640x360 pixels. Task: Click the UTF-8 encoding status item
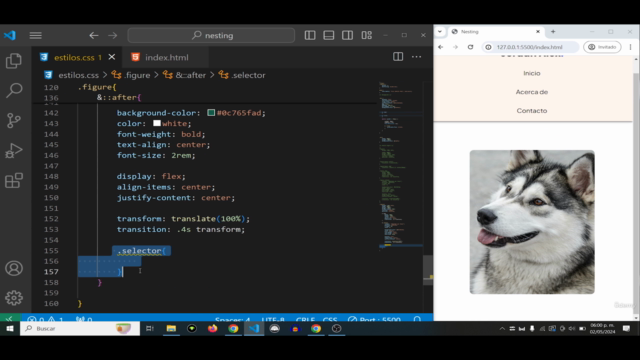coord(273,320)
